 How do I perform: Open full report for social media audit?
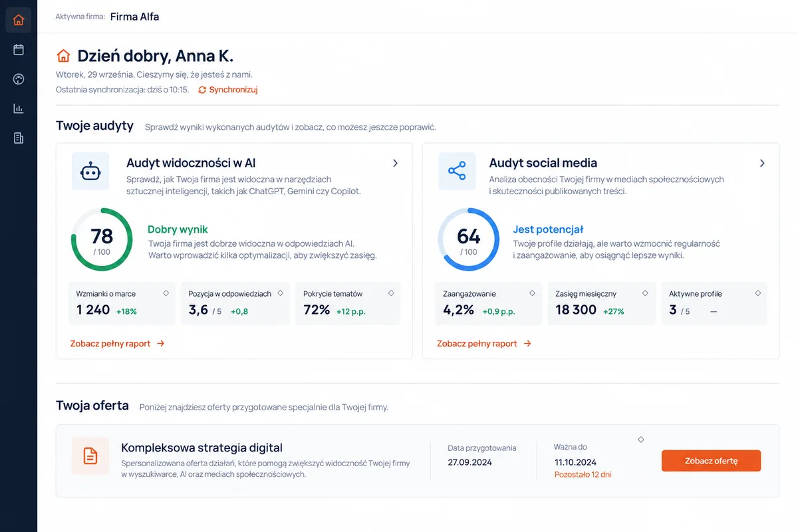coord(484,344)
